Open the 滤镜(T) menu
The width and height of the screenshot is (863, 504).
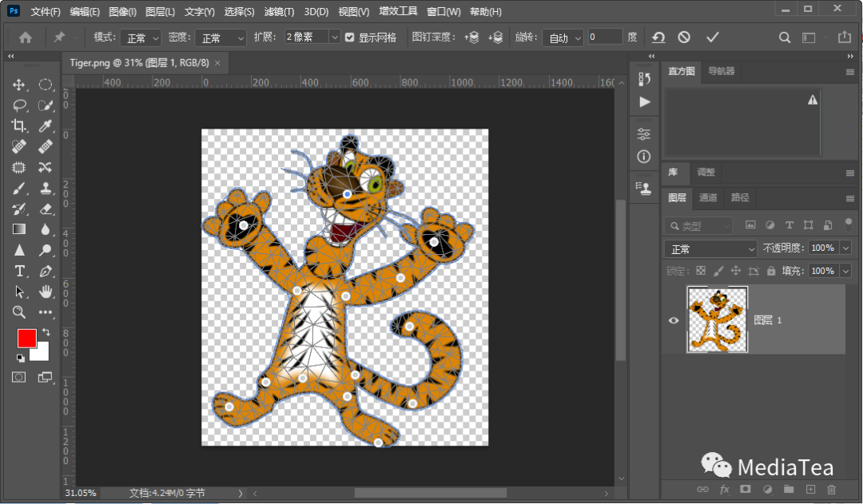point(279,11)
